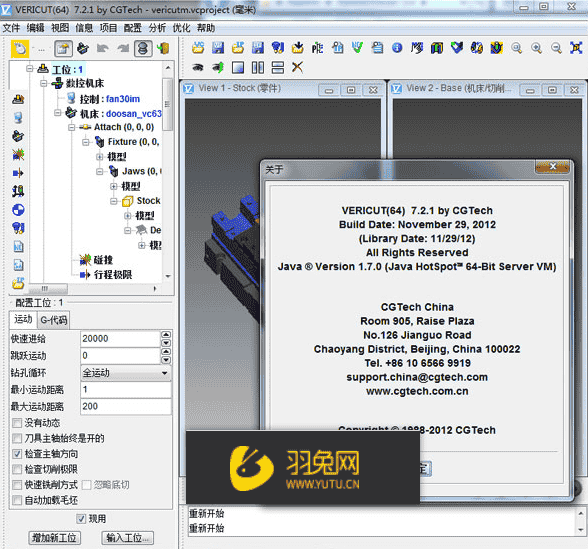Open the NC program review icon

coord(377,48)
